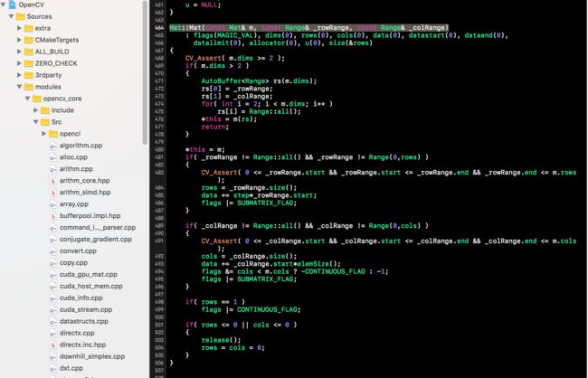Click the 3rdparty folder icon
Viewport: 588px width, 378px height.
(x=29, y=75)
